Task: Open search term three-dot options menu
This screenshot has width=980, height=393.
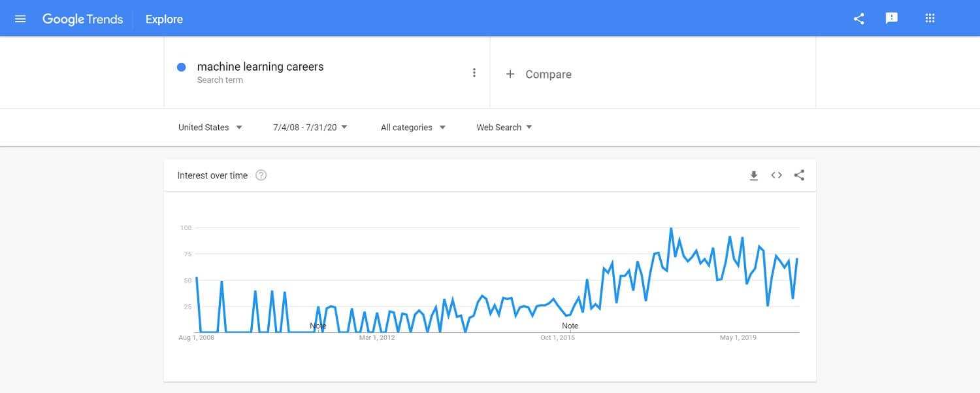Action: (474, 73)
